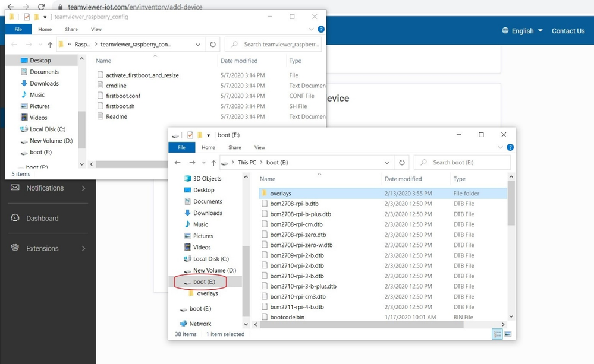Screen dimensions: 594x364
Task: Open Home tab in teamviewer_raspberry_config window
Action: tap(45, 29)
